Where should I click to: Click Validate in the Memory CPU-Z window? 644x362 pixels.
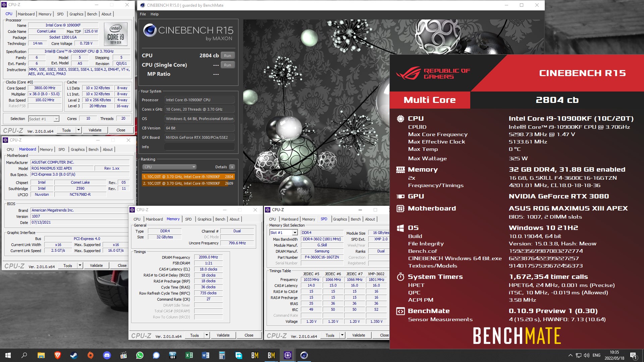(x=223, y=335)
